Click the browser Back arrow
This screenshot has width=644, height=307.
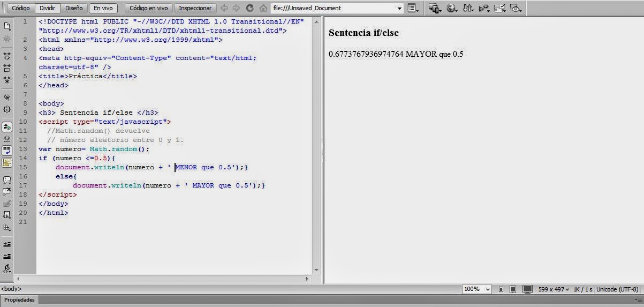224,8
